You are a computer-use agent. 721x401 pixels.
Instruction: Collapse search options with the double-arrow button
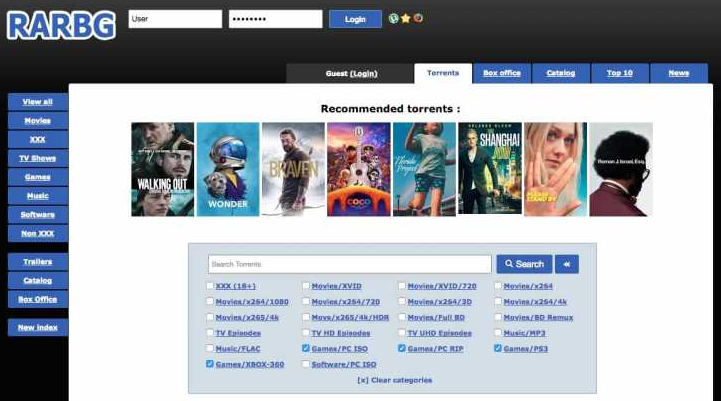(566, 264)
